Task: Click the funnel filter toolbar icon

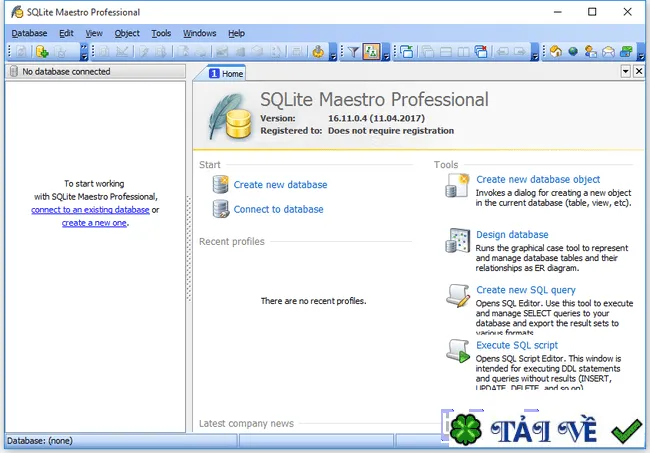Action: [353, 52]
